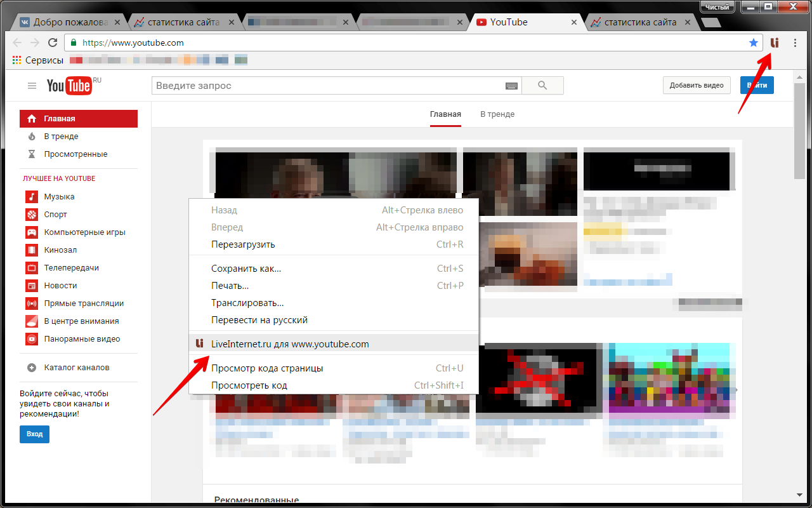Open the Chrome three-dot menu
The width and height of the screenshot is (812, 508).
(x=795, y=43)
